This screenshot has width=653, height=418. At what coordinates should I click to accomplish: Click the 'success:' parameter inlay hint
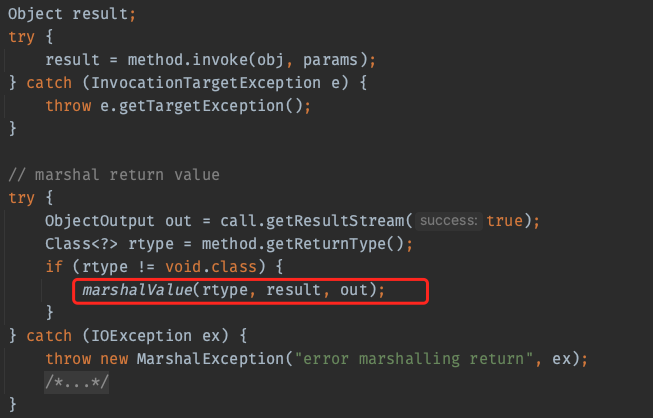click(448, 221)
